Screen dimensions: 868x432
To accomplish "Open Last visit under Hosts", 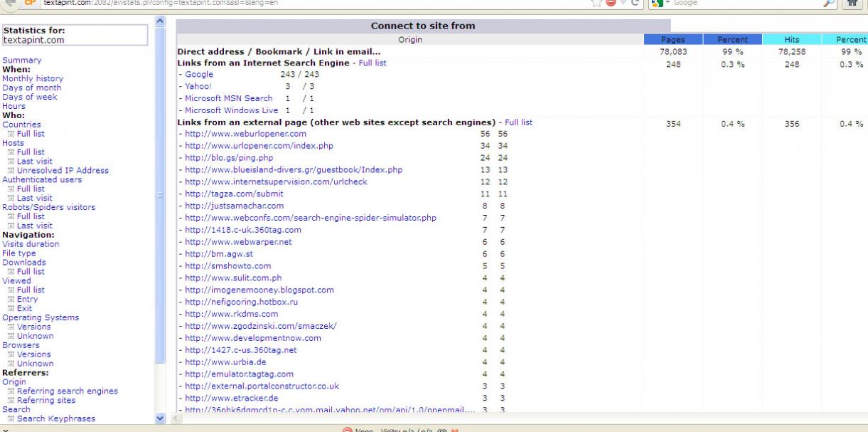I will pyautogui.click(x=34, y=162).
